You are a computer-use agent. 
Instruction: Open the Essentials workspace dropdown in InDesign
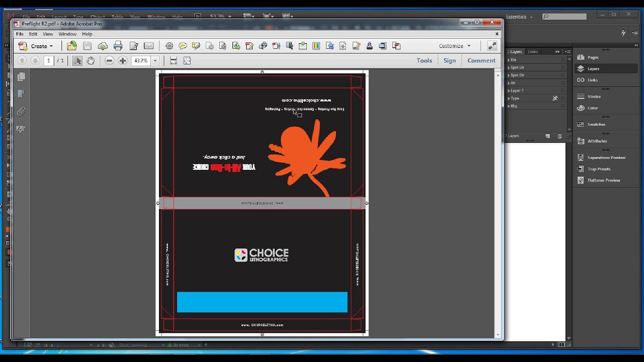(519, 17)
